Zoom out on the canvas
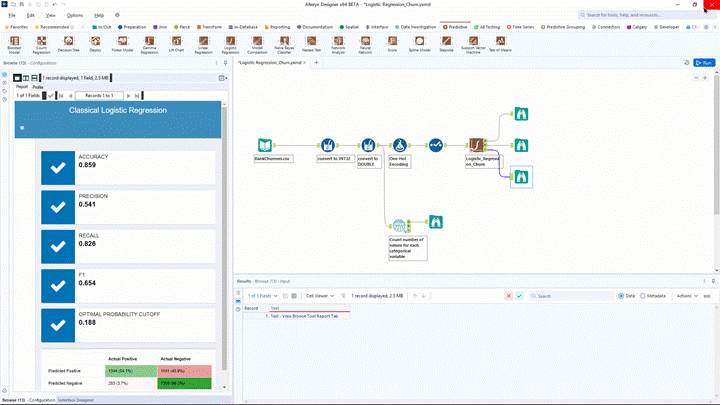Viewport: 720px width, 405px height. [696, 78]
